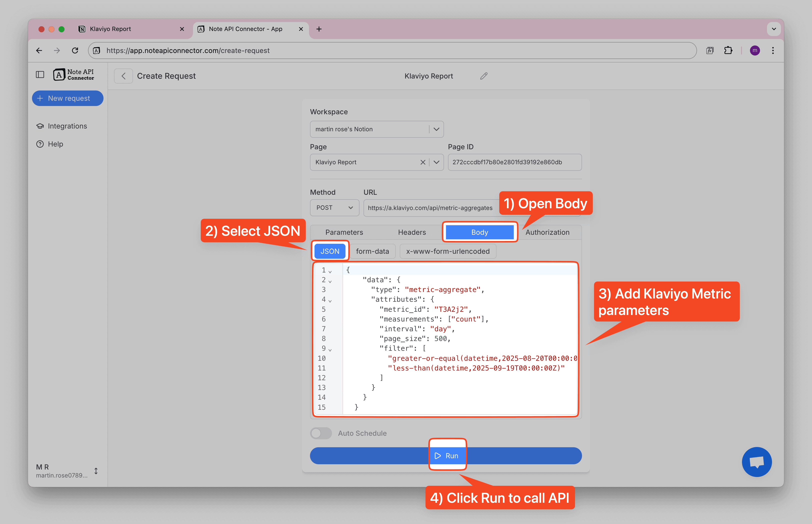
Task: Click the browser forward arrow
Action: tap(57, 50)
